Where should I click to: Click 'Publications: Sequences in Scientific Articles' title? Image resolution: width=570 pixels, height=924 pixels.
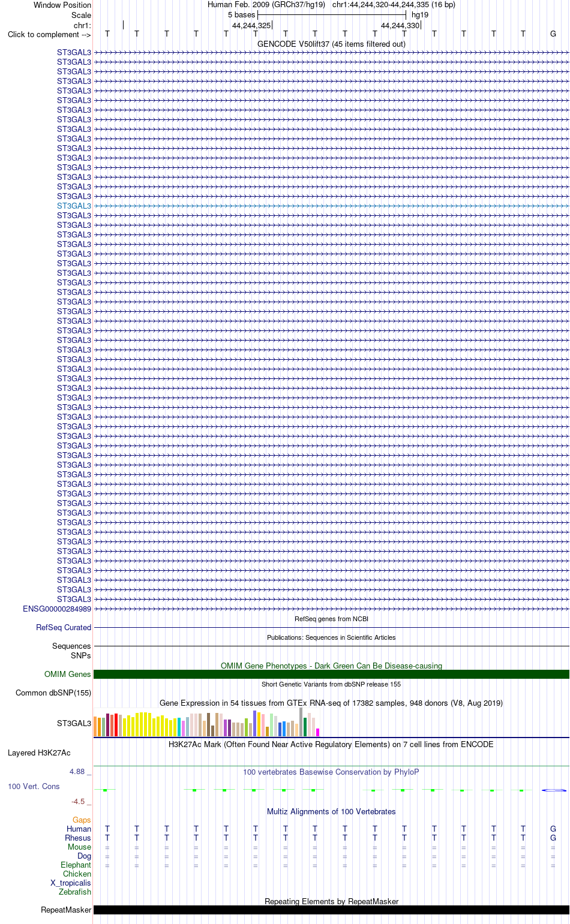331,637
